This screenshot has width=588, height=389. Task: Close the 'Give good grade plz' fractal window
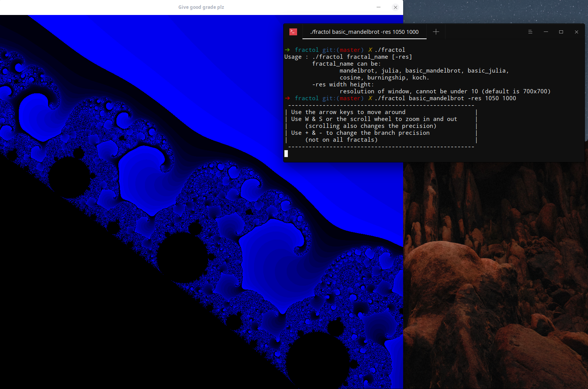[395, 7]
